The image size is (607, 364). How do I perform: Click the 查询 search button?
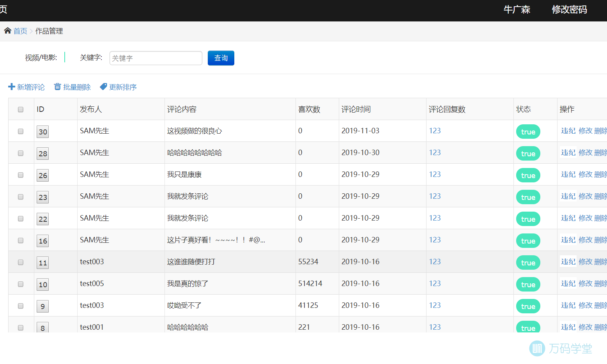(x=221, y=58)
